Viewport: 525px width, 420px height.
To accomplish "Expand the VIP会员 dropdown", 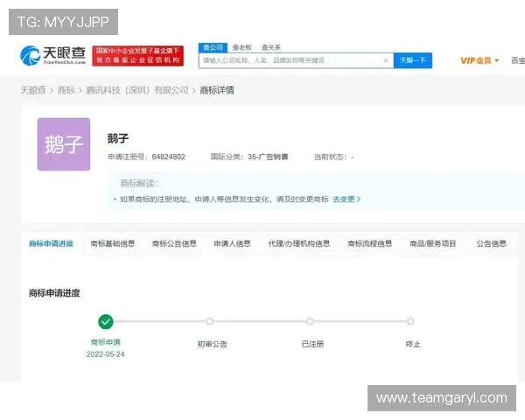I will point(479,60).
